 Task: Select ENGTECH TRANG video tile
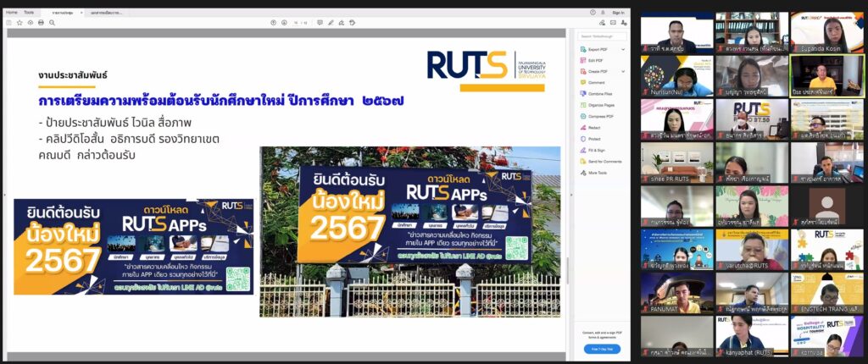pyautogui.click(x=826, y=293)
